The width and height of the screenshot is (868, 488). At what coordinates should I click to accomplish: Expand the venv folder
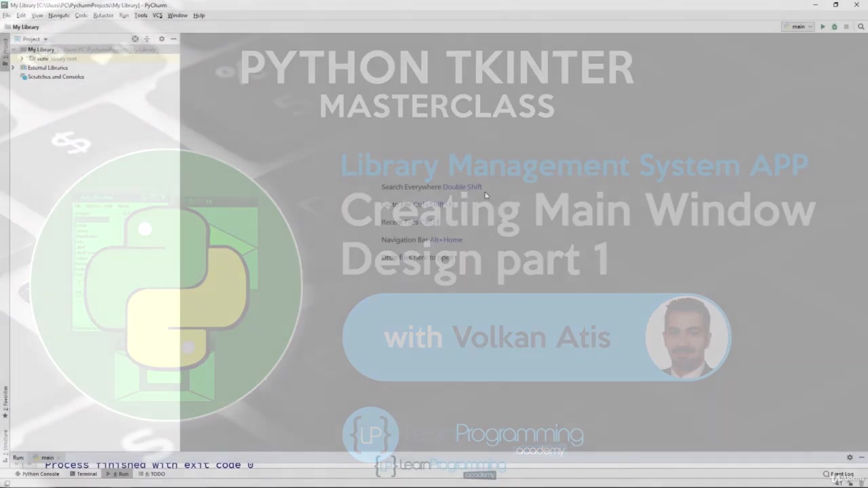[22, 59]
